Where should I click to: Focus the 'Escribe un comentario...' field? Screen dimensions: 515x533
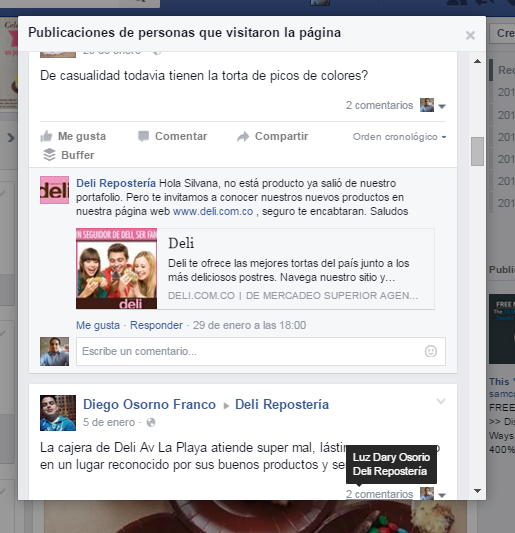click(261, 351)
